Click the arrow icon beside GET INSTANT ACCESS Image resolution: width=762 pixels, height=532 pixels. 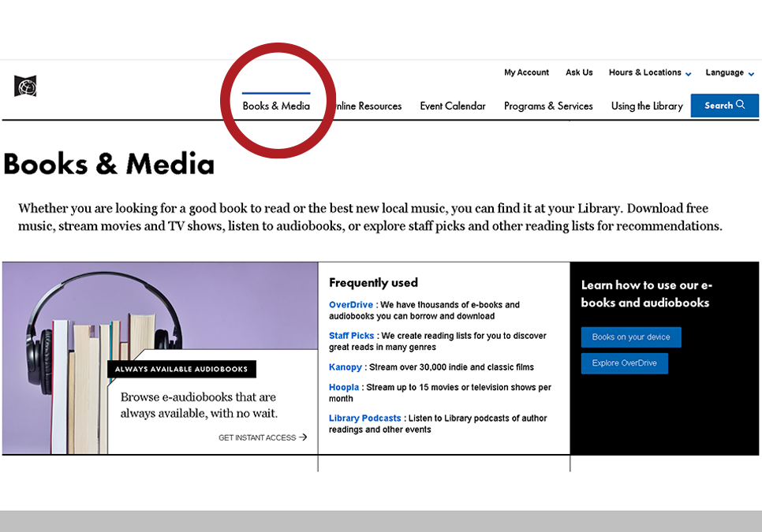(x=305, y=437)
